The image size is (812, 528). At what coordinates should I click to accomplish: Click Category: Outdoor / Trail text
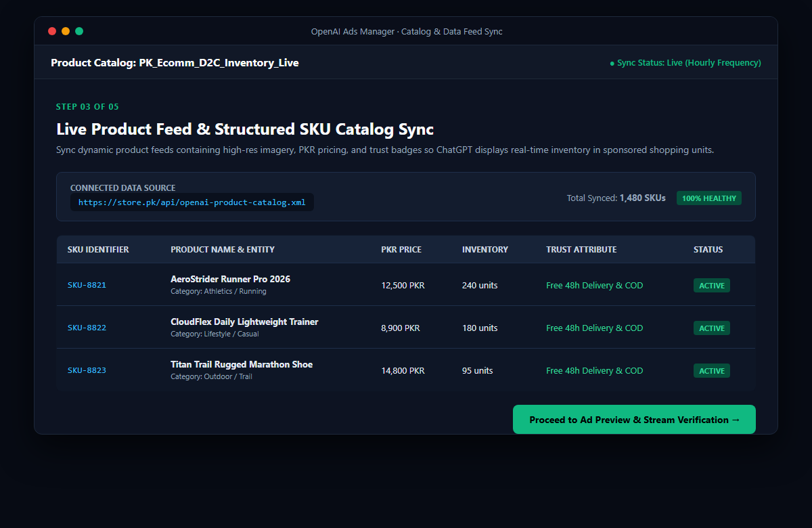(211, 377)
